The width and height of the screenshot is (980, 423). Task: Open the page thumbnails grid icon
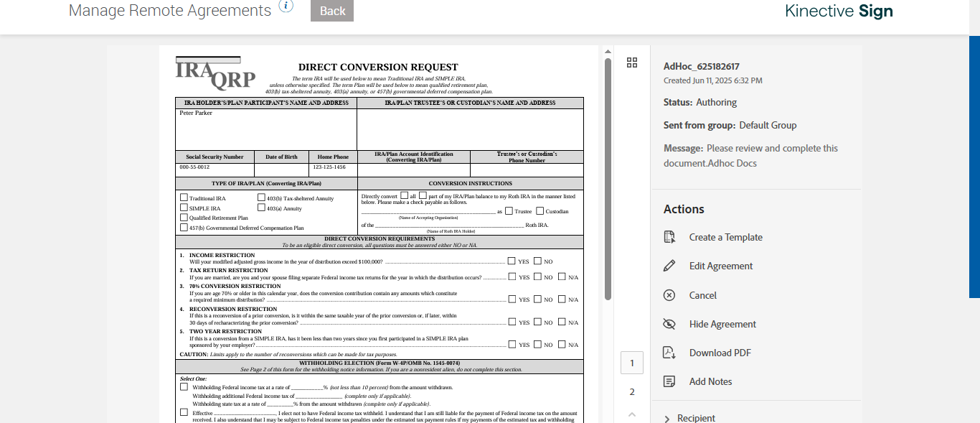[632, 62]
